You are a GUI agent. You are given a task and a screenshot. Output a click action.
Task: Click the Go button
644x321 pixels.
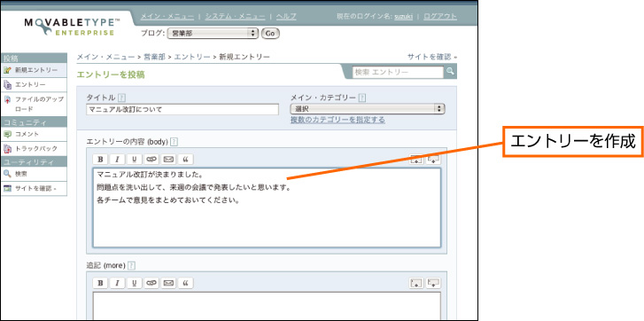click(x=270, y=34)
